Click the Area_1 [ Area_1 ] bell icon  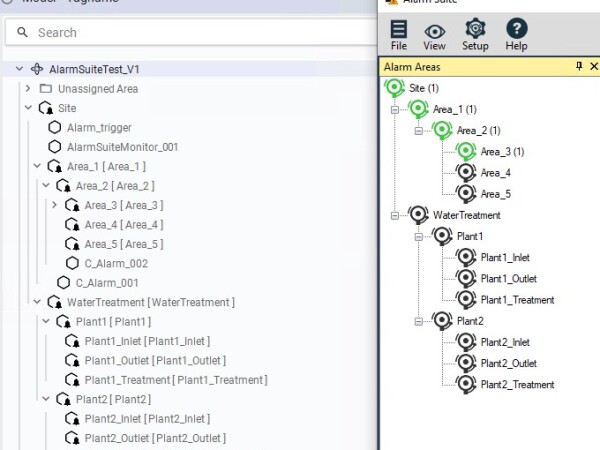55,166
